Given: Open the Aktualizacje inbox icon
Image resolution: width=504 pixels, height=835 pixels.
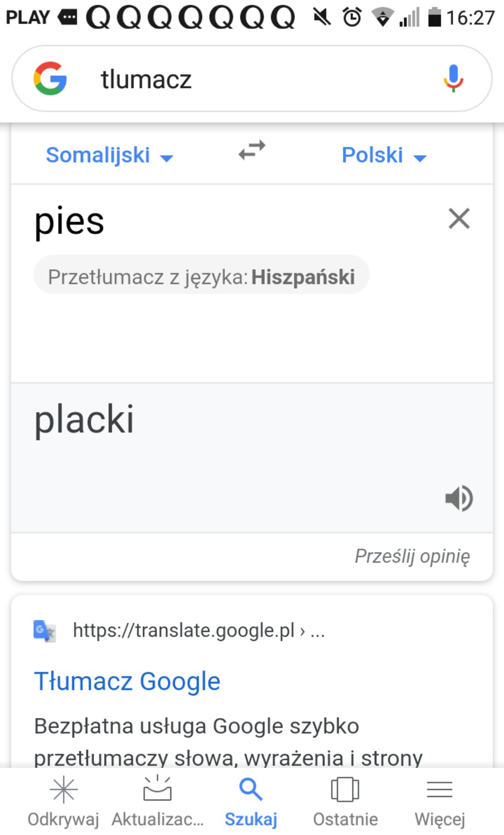Looking at the screenshot, I should (x=157, y=789).
